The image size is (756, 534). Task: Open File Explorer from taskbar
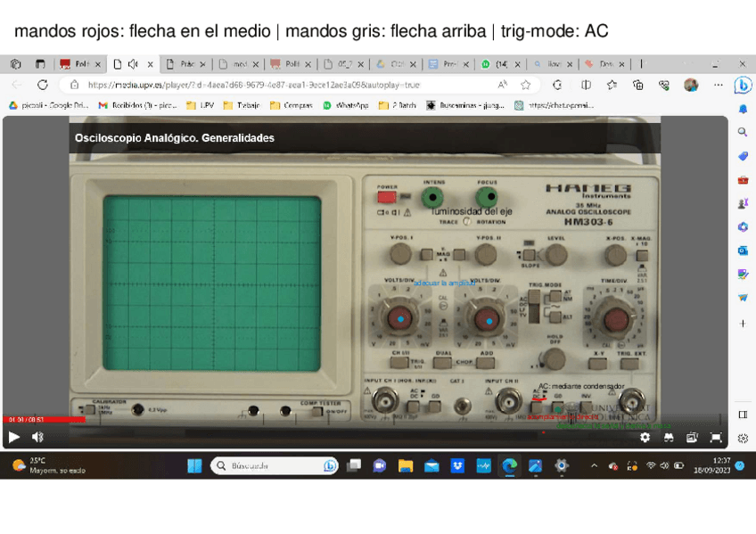406,465
